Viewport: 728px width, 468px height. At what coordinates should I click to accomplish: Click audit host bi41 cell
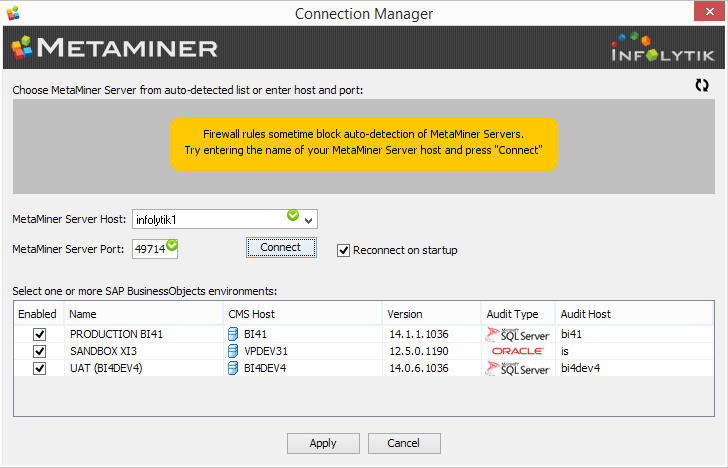point(634,334)
